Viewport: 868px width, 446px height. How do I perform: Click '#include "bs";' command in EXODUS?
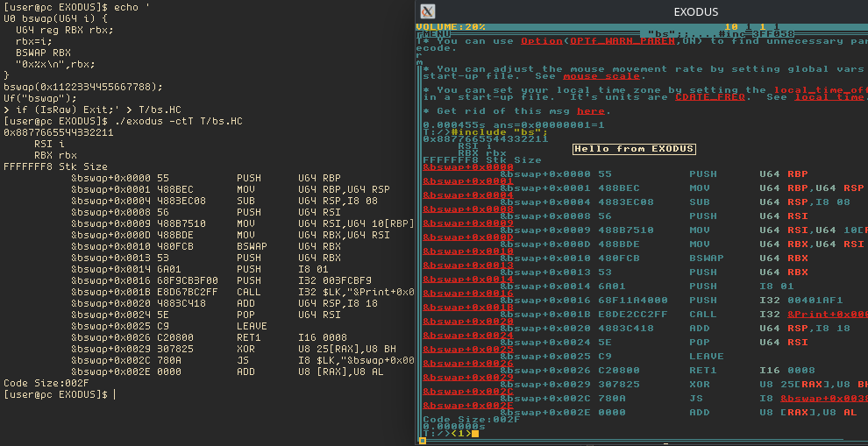(x=500, y=132)
